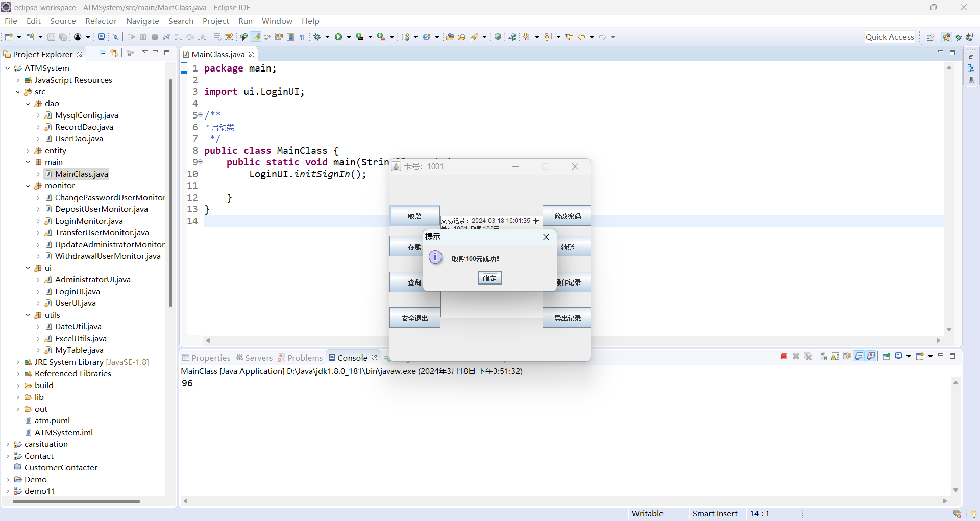Open the Navigate menu
The image size is (980, 521).
pos(142,21)
